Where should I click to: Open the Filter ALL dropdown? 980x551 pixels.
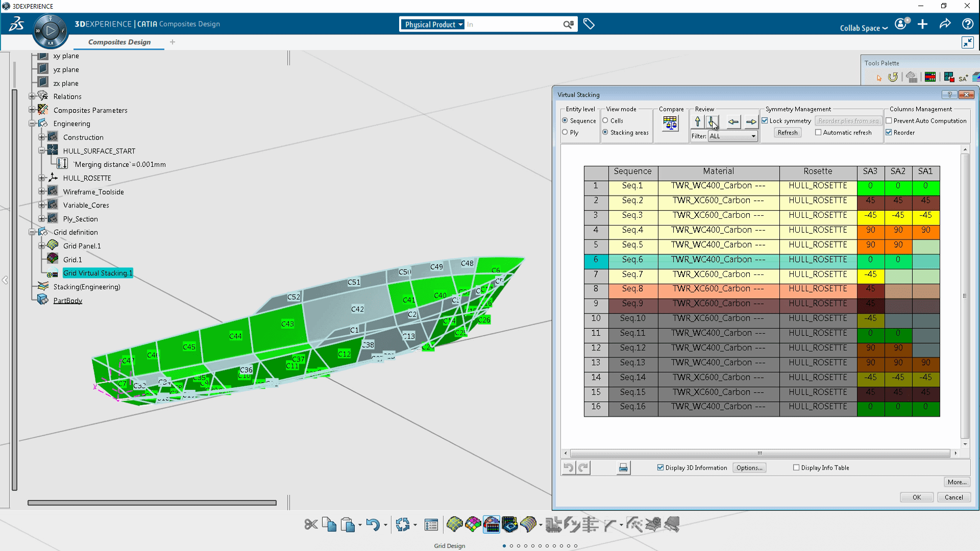[x=753, y=136]
